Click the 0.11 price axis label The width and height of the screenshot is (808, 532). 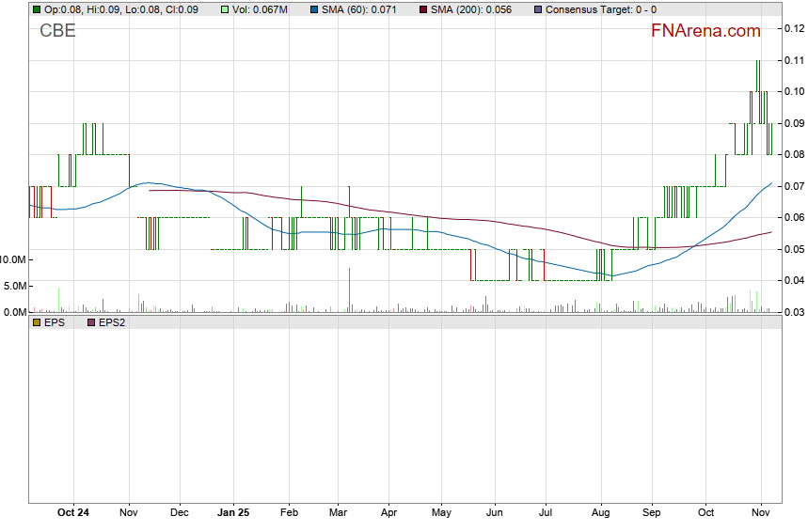[792, 60]
